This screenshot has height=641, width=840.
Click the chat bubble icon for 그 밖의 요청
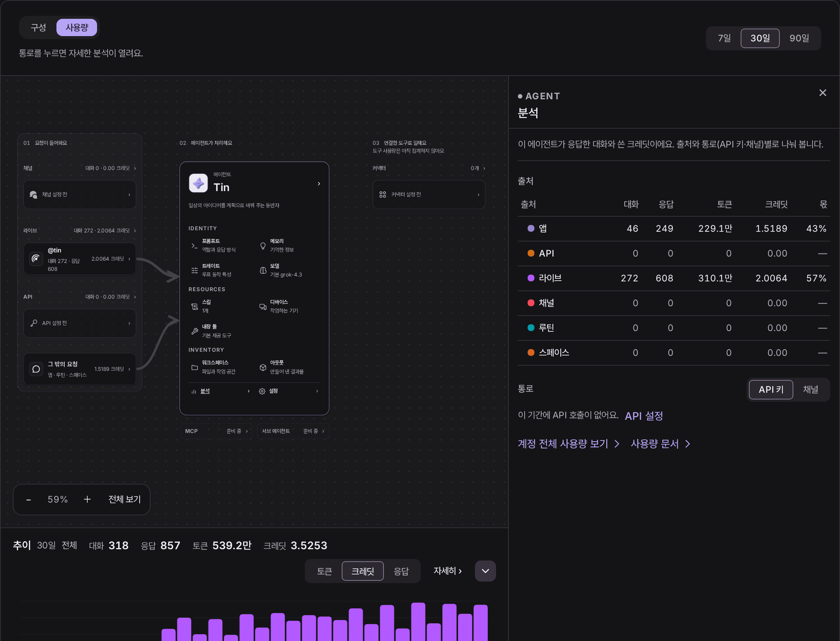[x=36, y=369]
